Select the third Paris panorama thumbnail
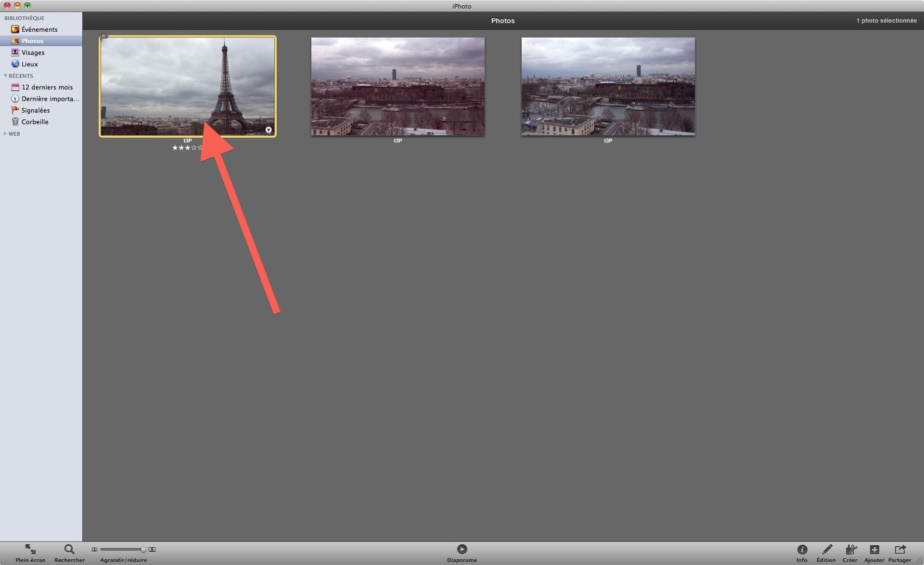The image size is (924, 565). tap(608, 87)
